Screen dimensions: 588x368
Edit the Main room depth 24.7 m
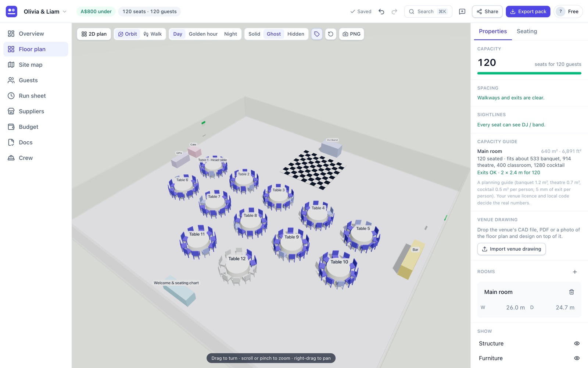pos(556,308)
